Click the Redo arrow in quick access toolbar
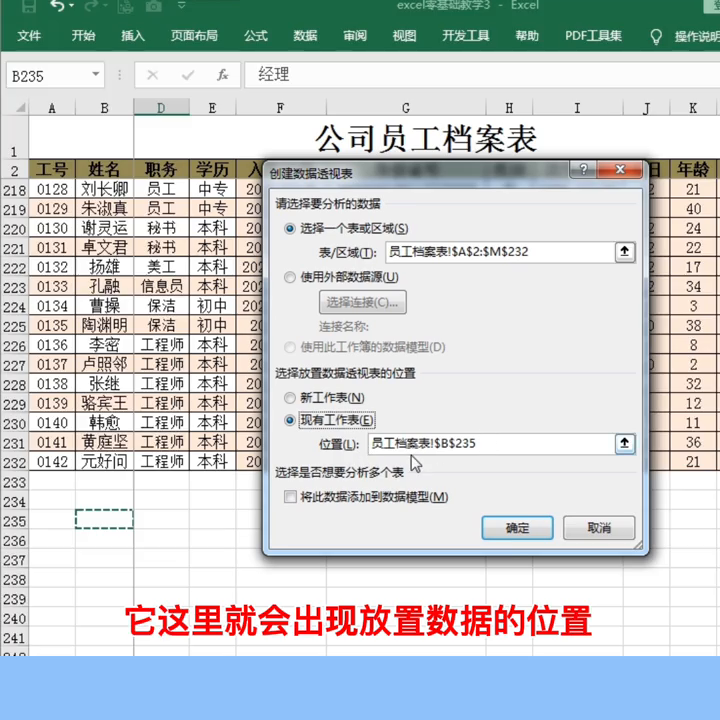Screen dimensions: 720x720 click(x=92, y=6)
